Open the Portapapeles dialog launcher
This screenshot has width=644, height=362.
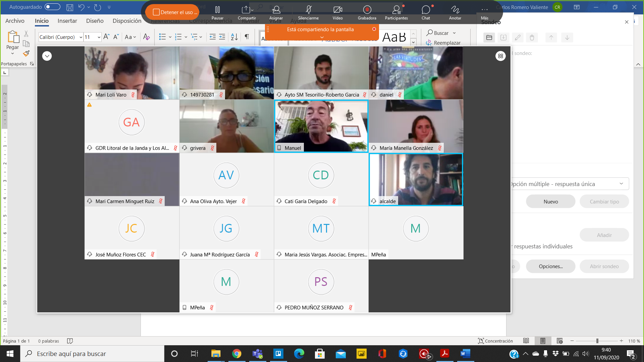pos(32,64)
